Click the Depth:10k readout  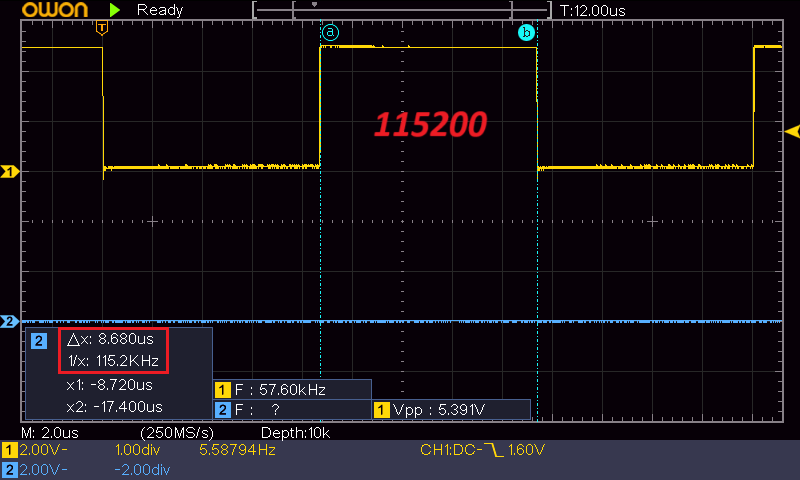[x=295, y=433]
